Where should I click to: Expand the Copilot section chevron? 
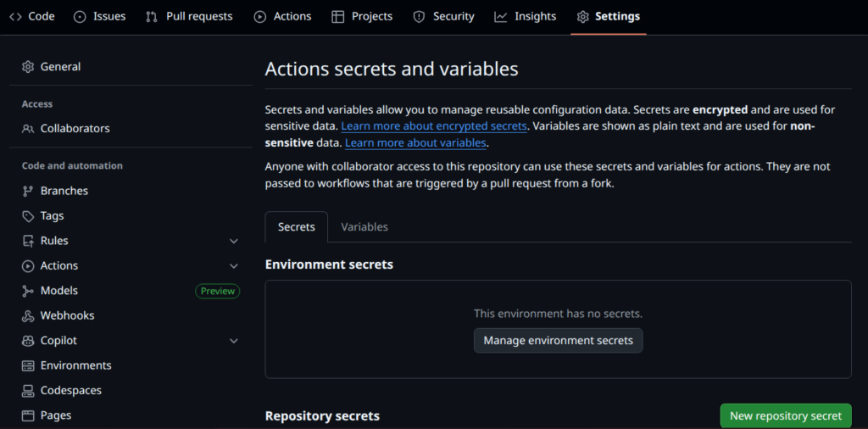pyautogui.click(x=234, y=341)
